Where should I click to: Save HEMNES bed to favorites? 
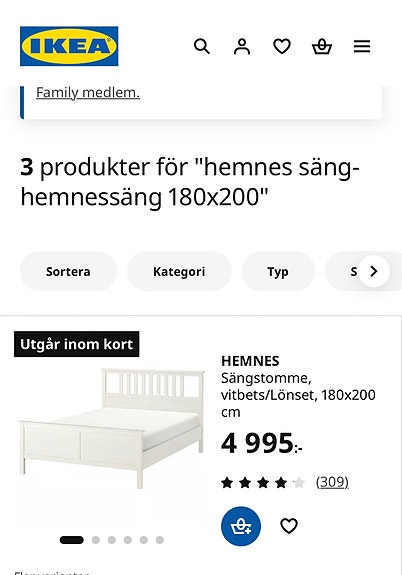(289, 526)
